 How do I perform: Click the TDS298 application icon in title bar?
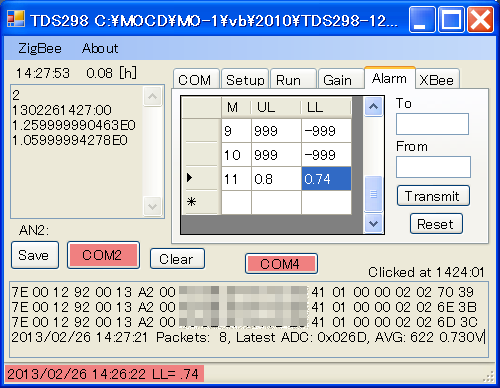(x=16, y=19)
